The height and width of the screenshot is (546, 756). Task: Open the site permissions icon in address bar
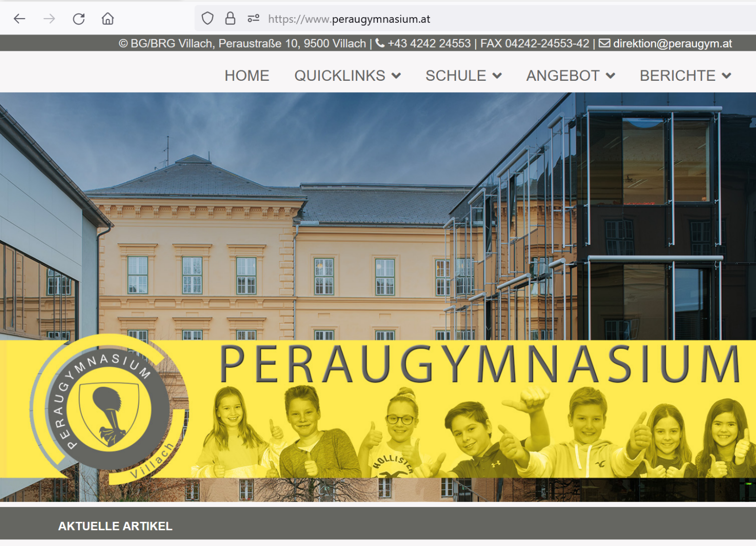tap(253, 19)
